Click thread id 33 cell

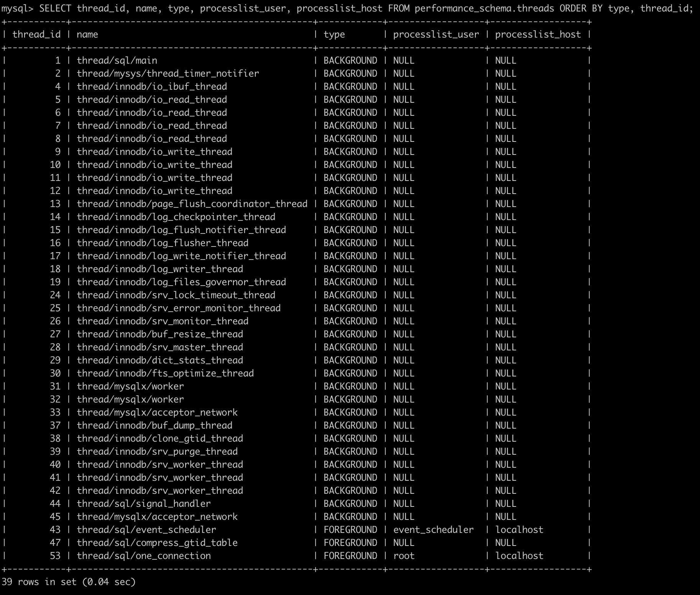click(55, 413)
